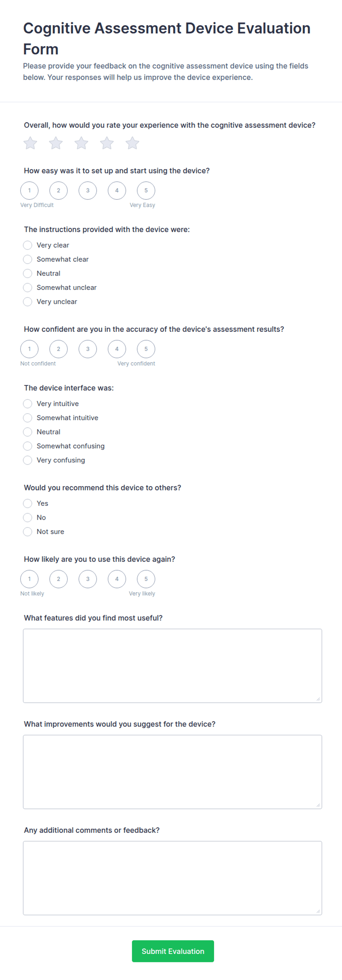Focus the suggested improvements text area
Image resolution: width=342 pixels, height=980 pixels.
pyautogui.click(x=172, y=772)
